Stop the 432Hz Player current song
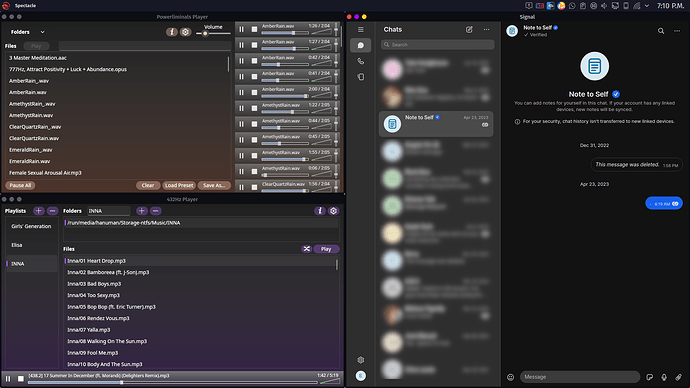The width and height of the screenshot is (690, 388). click(21, 378)
